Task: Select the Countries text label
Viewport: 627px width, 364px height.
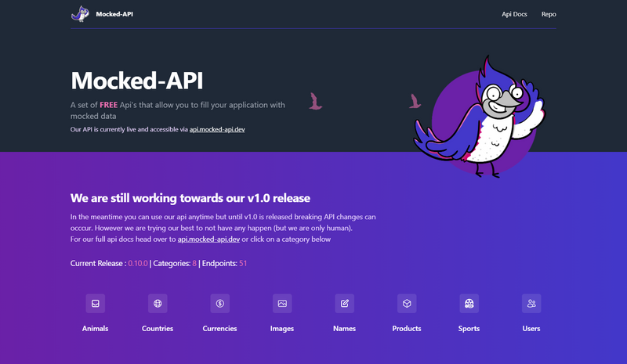Action: pos(158,329)
